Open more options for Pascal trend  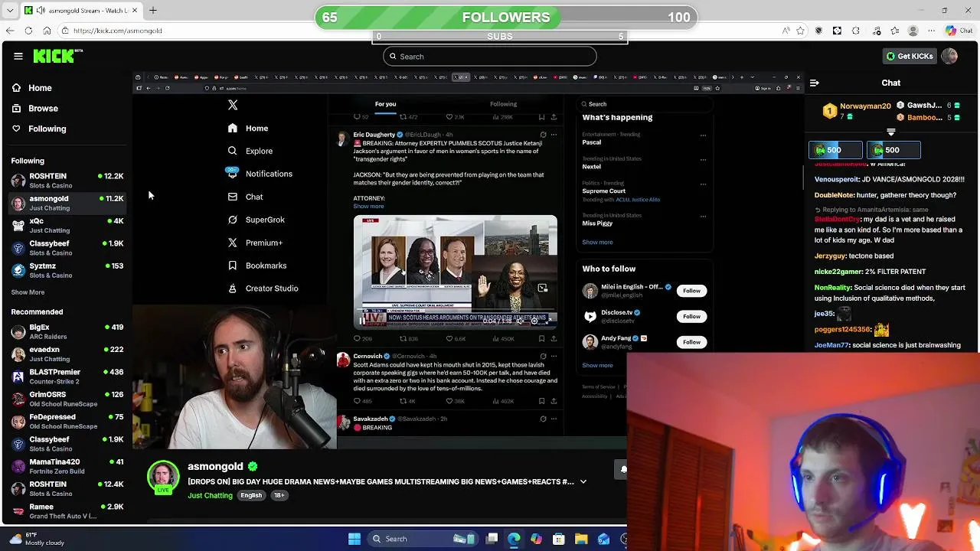[704, 135]
